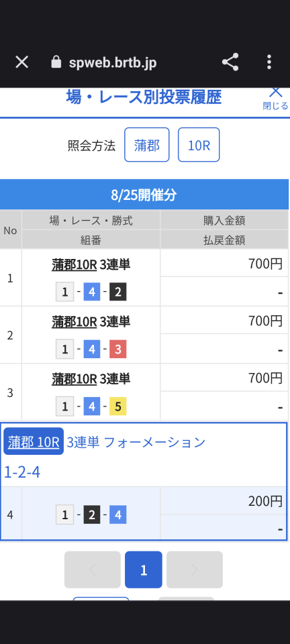Click yellow boat number 5 in row 3
The height and width of the screenshot is (644, 290).
pos(118,407)
